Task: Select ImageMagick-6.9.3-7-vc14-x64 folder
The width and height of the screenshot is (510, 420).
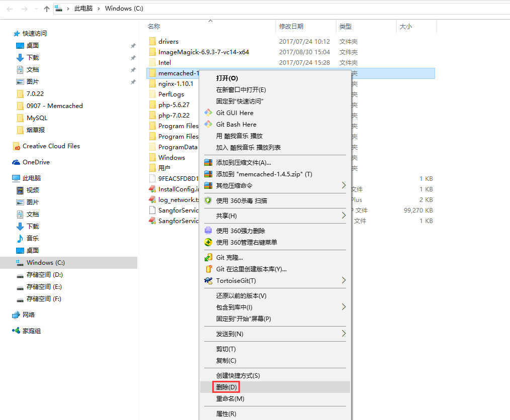Action: 204,52
